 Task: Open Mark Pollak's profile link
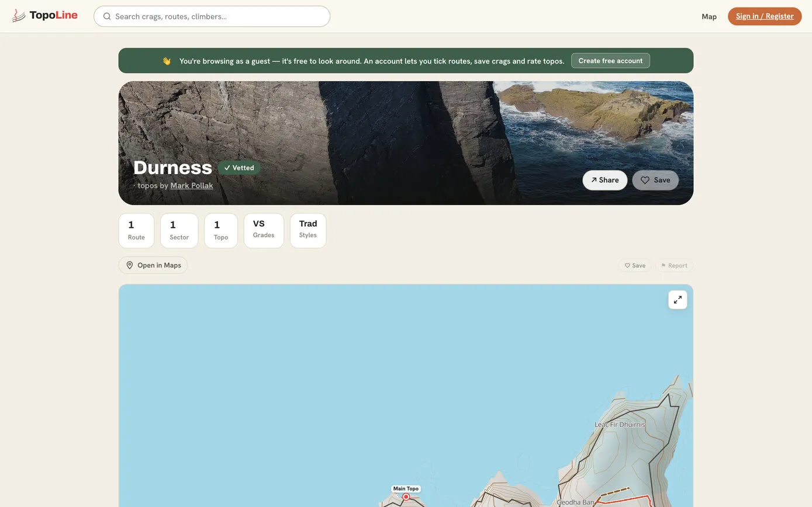[192, 185]
